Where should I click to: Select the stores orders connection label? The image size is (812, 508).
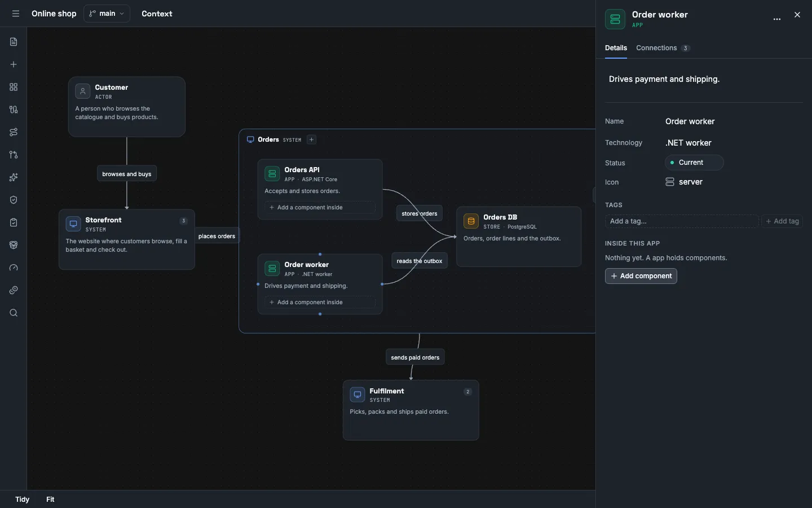tap(420, 213)
